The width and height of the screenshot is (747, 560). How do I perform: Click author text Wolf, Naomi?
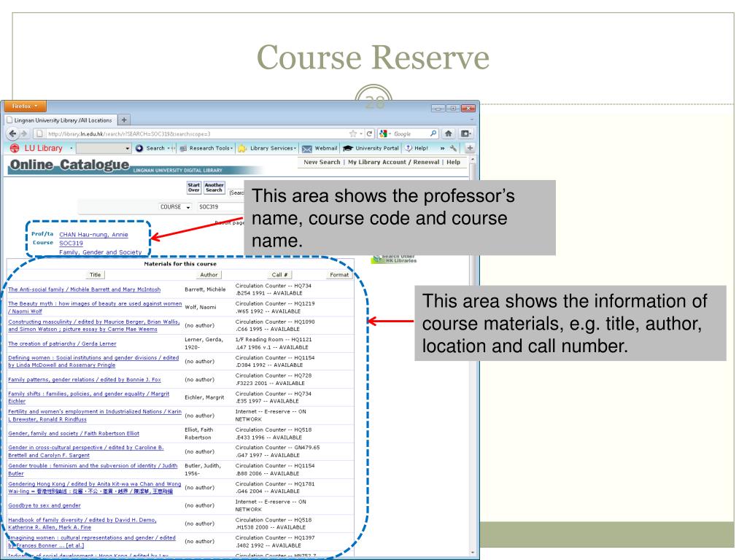200,307
